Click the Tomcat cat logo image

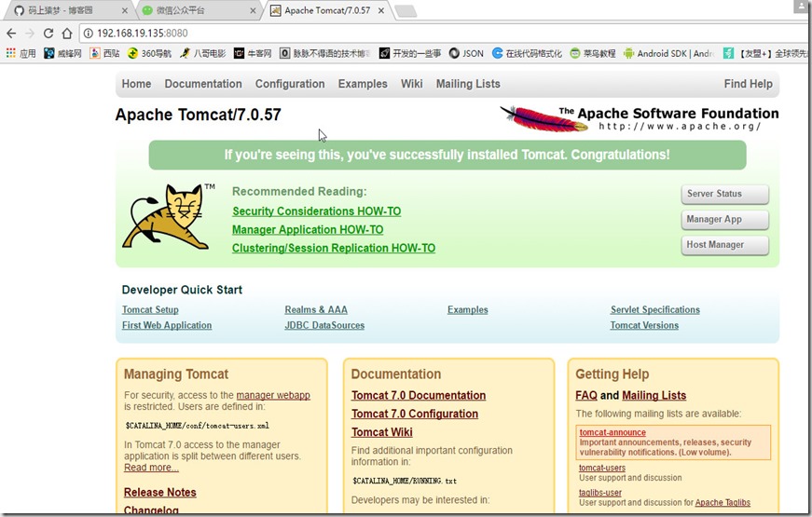pos(169,216)
